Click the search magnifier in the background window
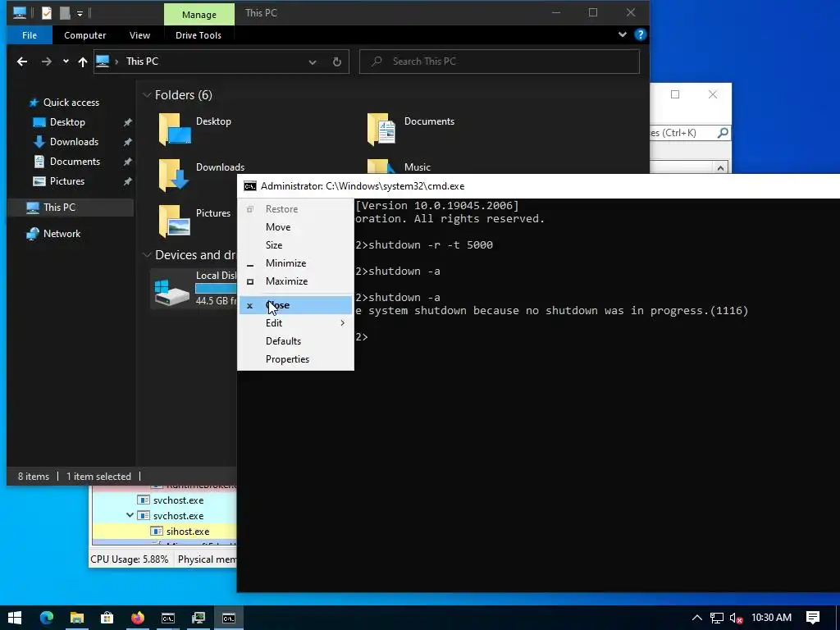The image size is (840, 630). [722, 132]
